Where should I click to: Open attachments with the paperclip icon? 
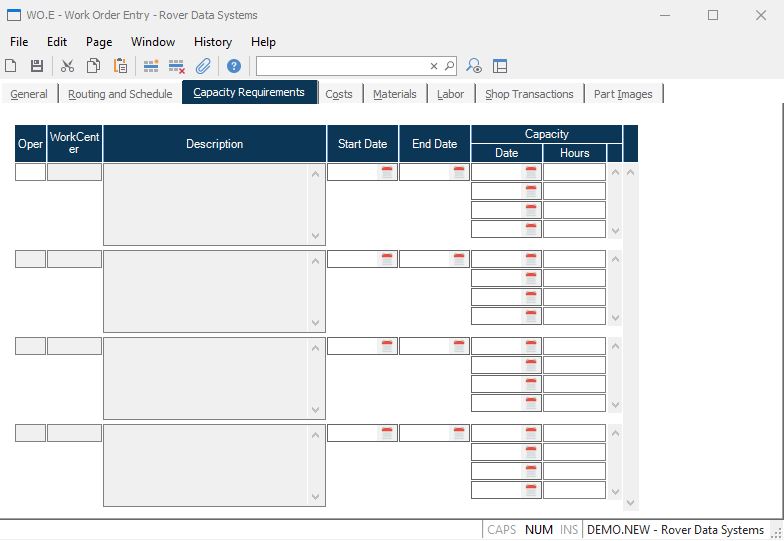(203, 66)
